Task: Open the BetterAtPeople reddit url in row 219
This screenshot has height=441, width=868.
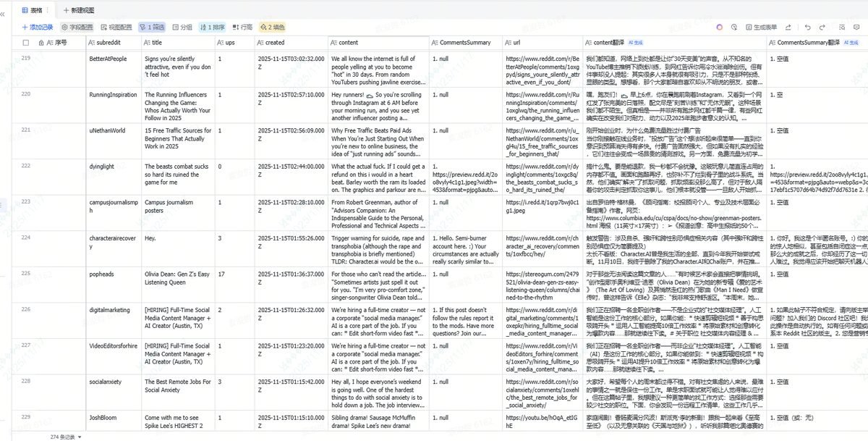Action: [x=542, y=70]
